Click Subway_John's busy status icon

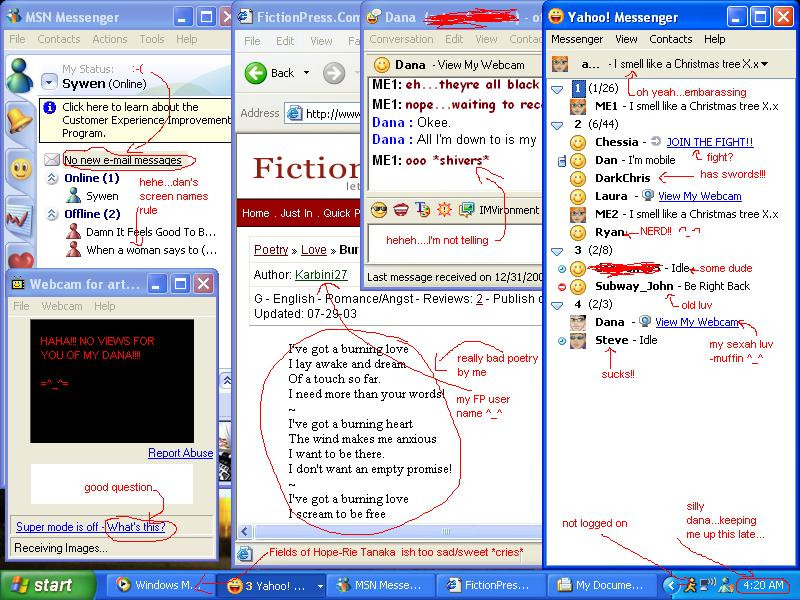[562, 287]
